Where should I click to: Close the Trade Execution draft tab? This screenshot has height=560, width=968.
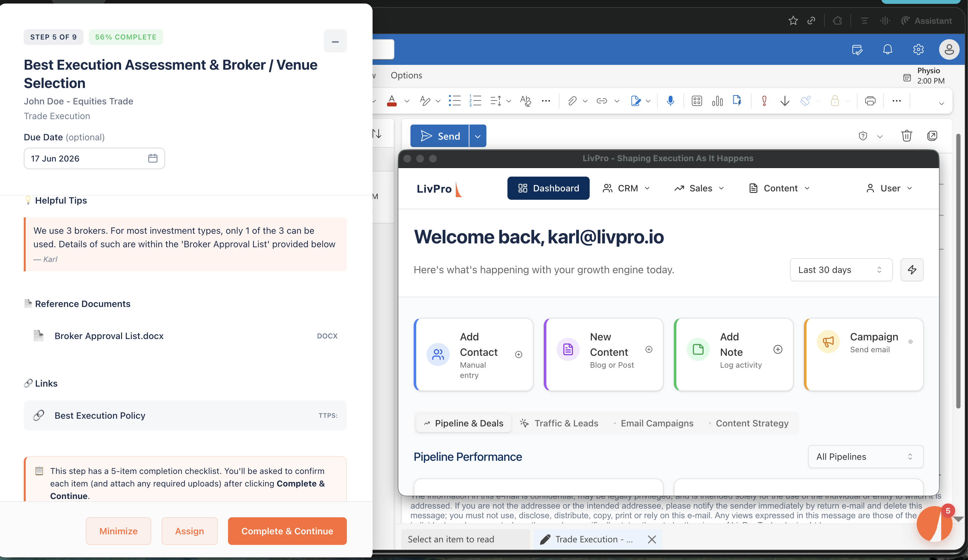pyautogui.click(x=652, y=539)
